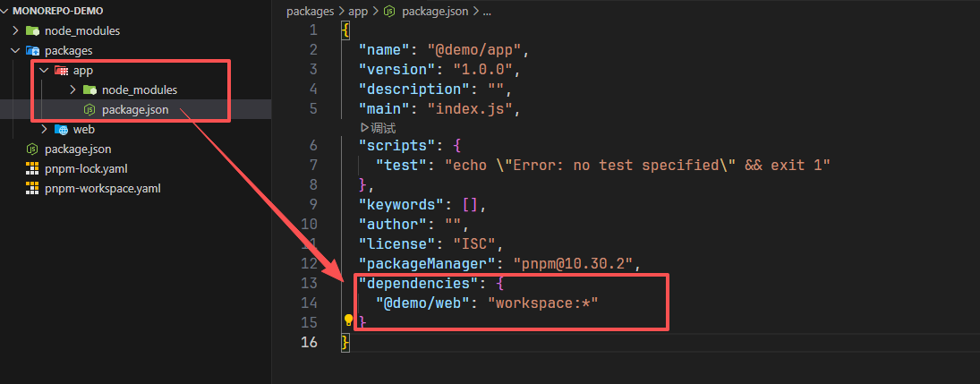Collapse the packages folder chevron
980x384 pixels.
[15, 51]
